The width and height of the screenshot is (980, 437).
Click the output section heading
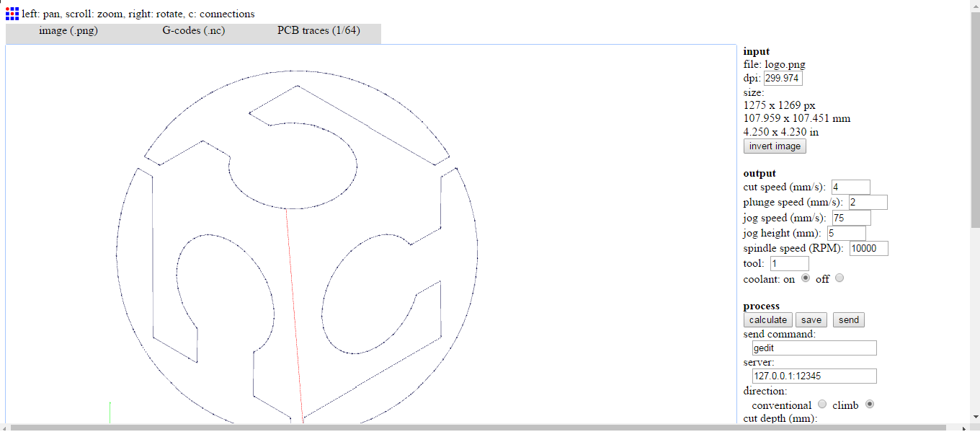pyautogui.click(x=759, y=173)
